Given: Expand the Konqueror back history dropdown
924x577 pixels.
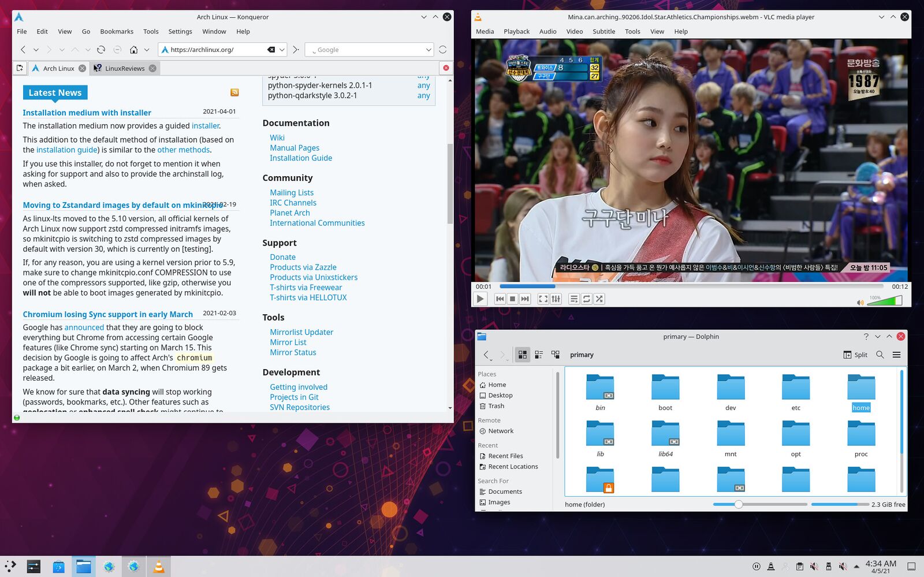Looking at the screenshot, I should (36, 50).
